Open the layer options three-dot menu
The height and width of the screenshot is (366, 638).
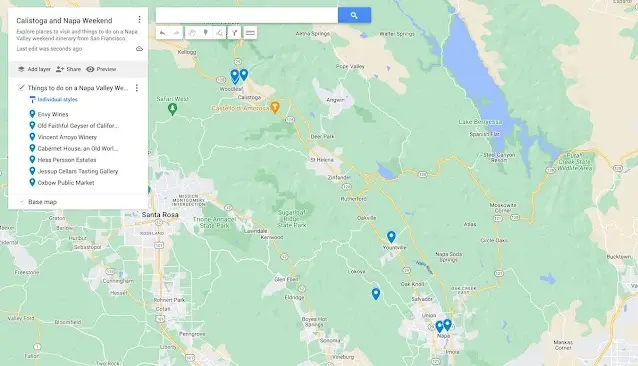(x=137, y=88)
